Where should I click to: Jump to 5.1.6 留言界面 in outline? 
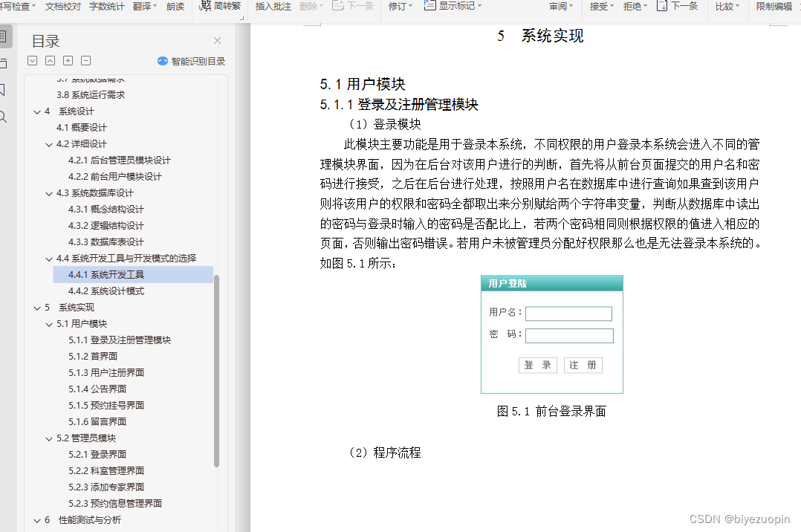[x=97, y=422]
